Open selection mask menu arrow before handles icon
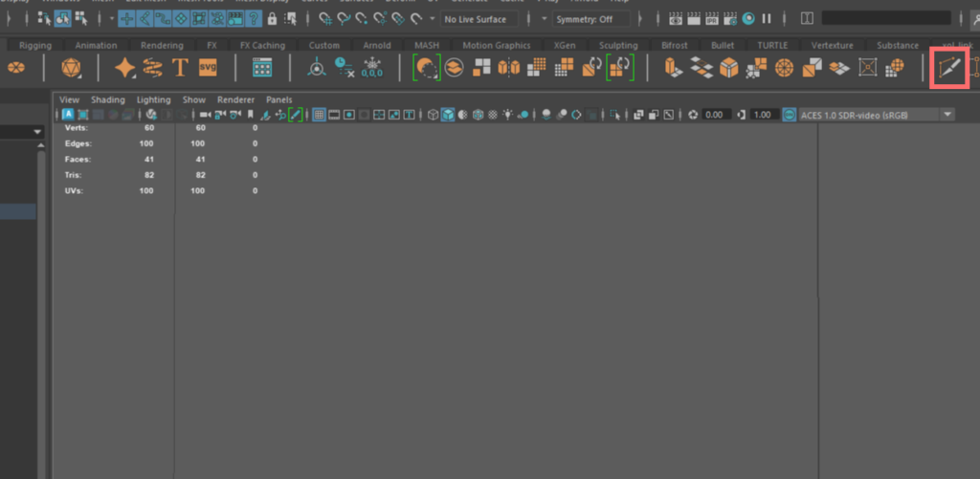This screenshot has width=980, height=479. click(x=112, y=19)
